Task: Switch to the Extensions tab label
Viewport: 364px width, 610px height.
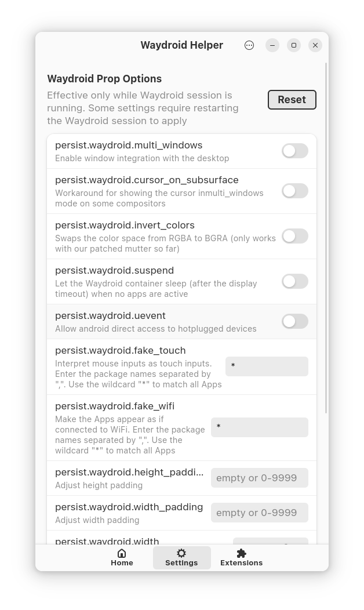Action: [x=241, y=562]
